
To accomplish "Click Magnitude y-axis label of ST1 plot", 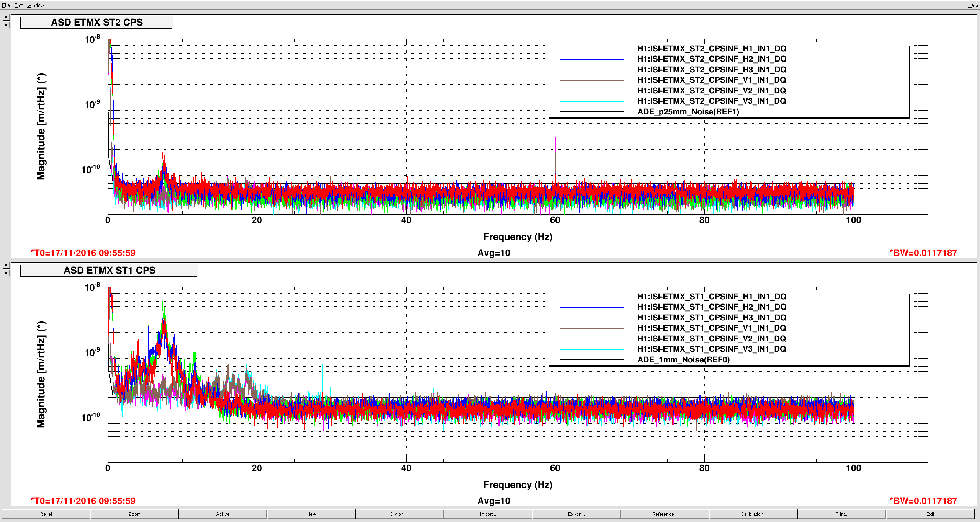I will coord(41,375).
